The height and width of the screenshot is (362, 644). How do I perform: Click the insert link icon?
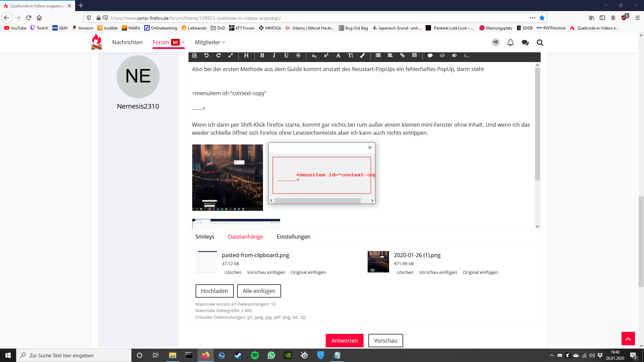click(x=402, y=56)
